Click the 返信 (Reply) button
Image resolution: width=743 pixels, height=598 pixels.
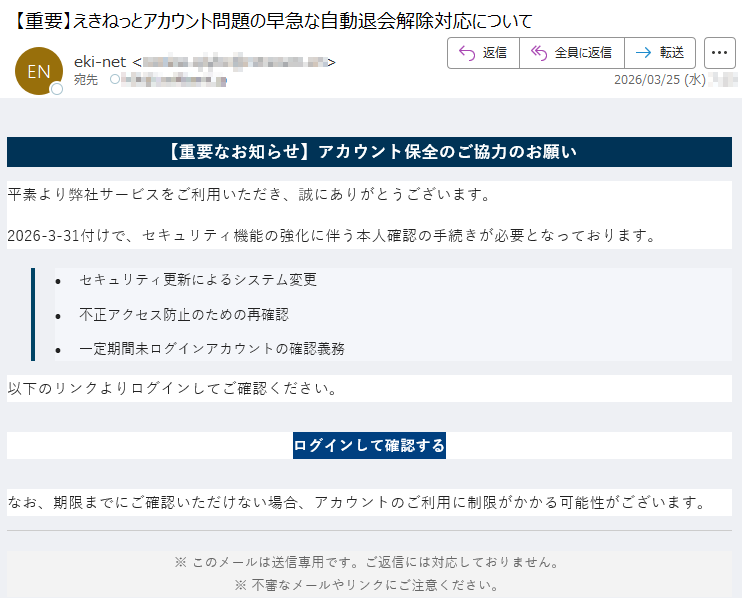[x=483, y=53]
